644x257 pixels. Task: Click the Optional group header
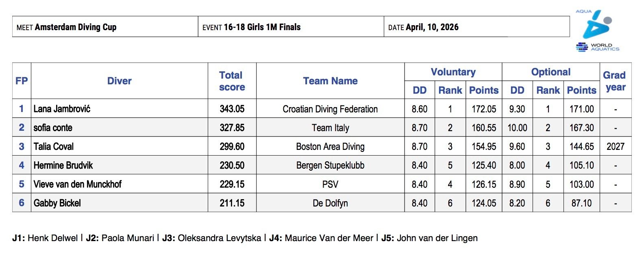click(x=550, y=72)
